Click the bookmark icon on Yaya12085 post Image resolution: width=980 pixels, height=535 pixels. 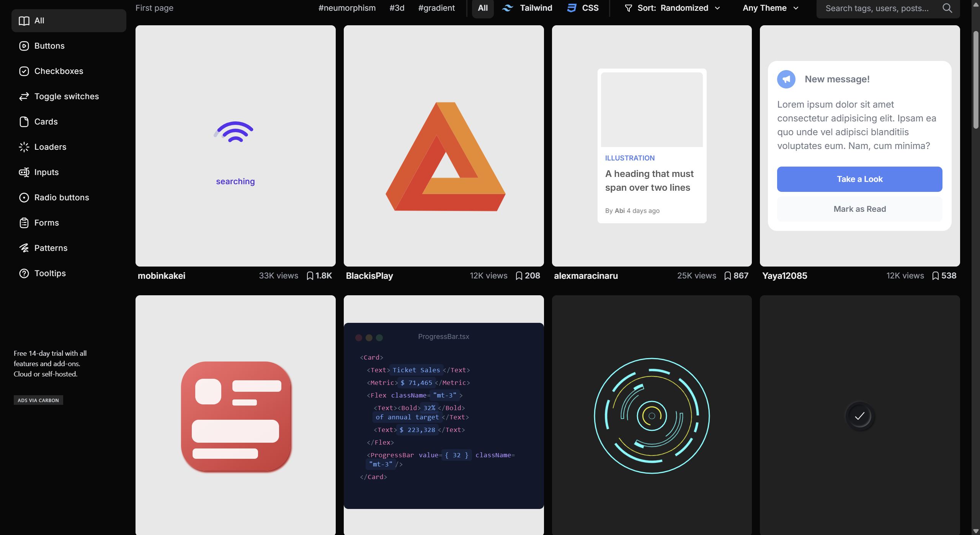coord(935,276)
